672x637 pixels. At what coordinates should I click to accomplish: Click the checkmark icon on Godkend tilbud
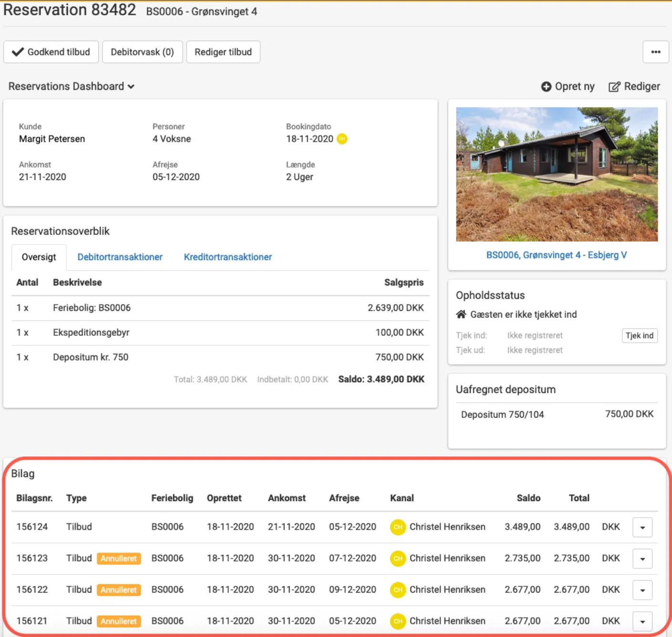click(x=18, y=52)
